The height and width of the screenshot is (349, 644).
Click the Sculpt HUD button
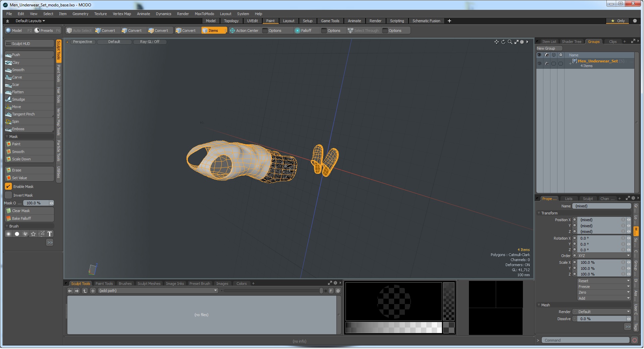point(29,44)
